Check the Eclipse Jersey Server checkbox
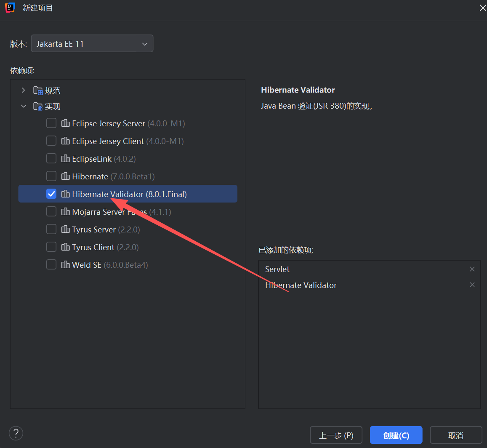Viewport: 487px width, 448px height. [x=51, y=123]
